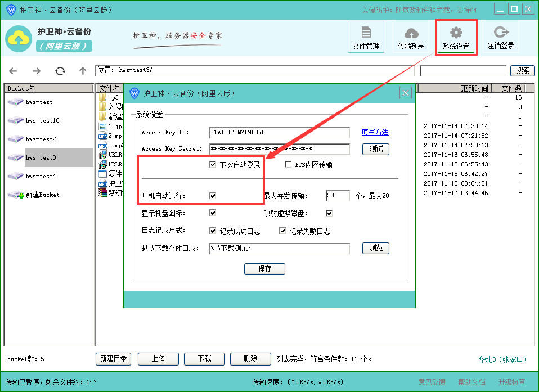Click the 位置 path address bar
This screenshot has width=539, height=392.
coord(255,71)
